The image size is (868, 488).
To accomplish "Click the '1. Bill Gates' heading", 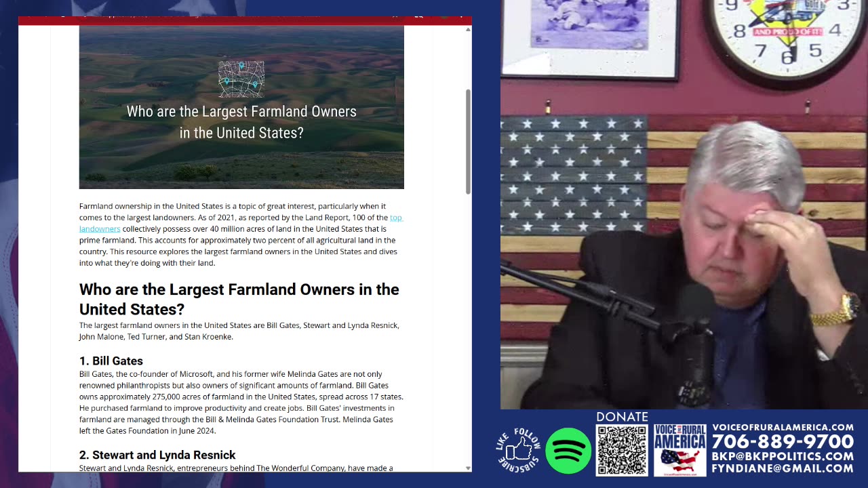I will [x=111, y=361].
